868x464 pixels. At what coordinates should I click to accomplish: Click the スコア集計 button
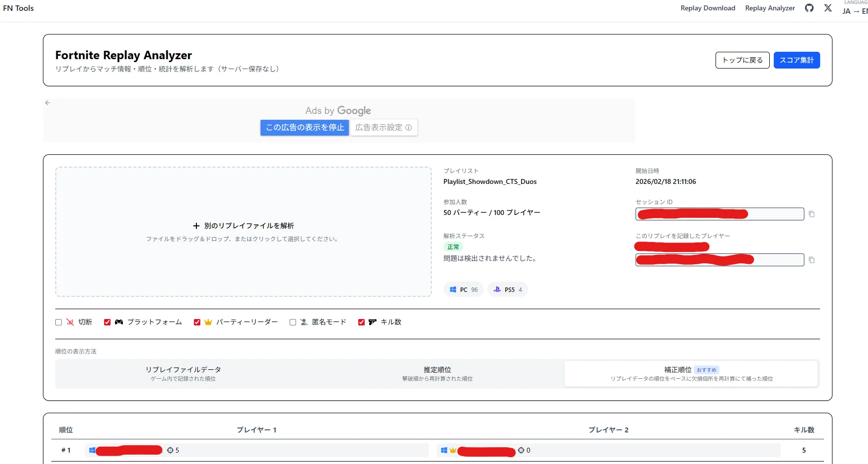796,60
